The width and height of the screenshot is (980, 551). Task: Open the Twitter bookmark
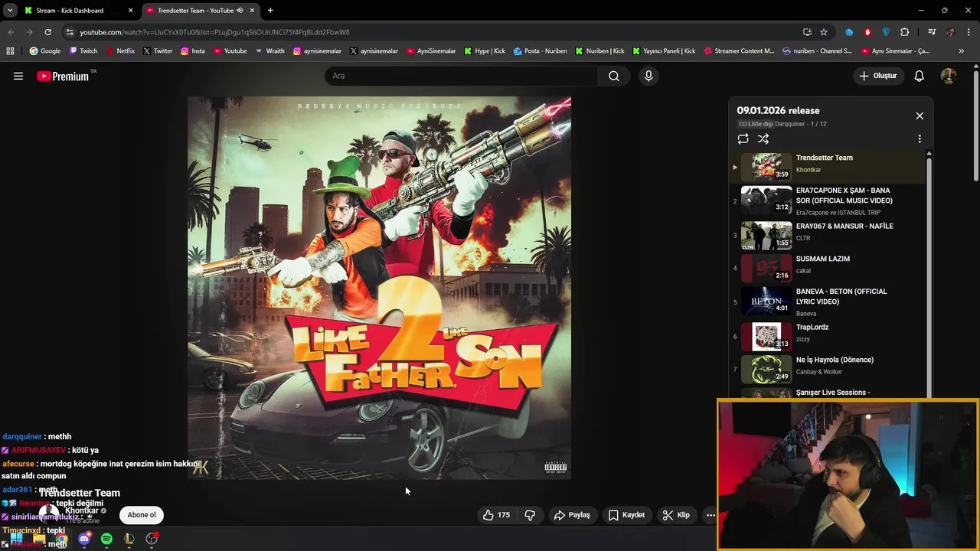click(x=158, y=51)
